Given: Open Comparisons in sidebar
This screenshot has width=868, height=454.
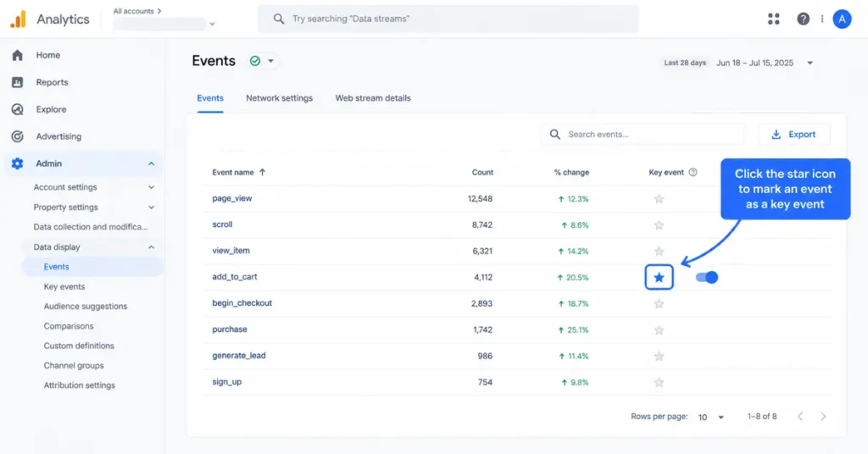Looking at the screenshot, I should (69, 326).
